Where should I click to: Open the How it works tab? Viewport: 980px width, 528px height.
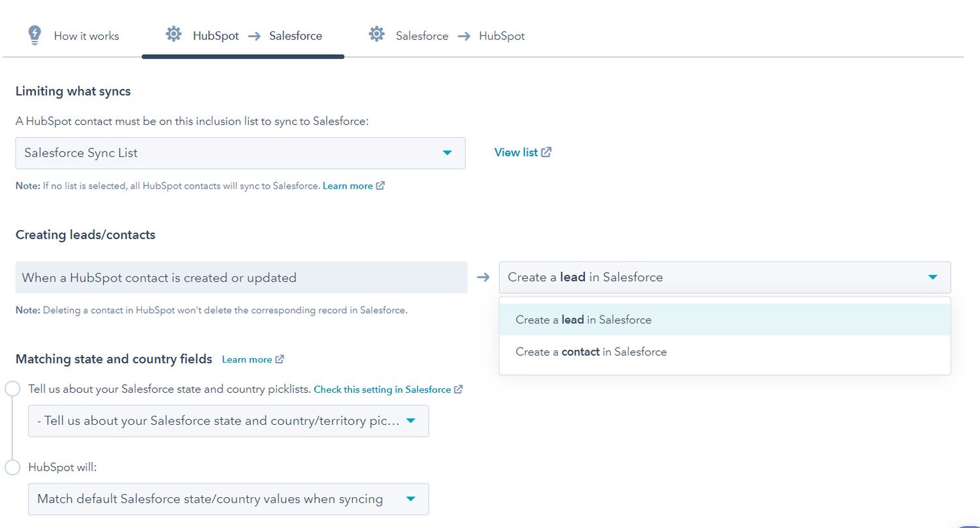coord(86,36)
